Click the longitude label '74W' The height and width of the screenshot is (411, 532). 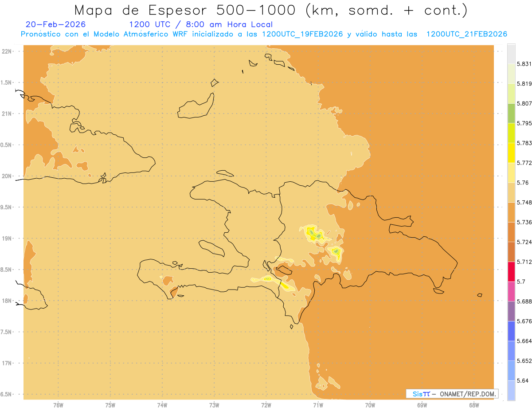pos(162,405)
